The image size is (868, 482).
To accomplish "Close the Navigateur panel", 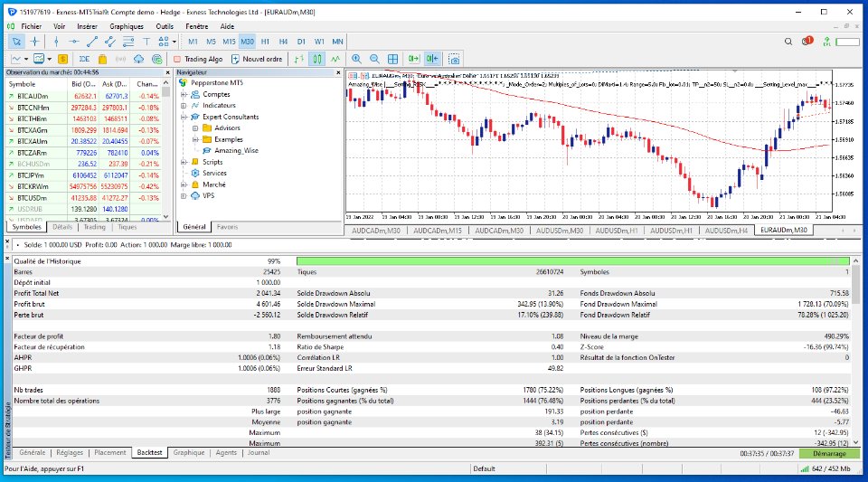I will 338,72.
